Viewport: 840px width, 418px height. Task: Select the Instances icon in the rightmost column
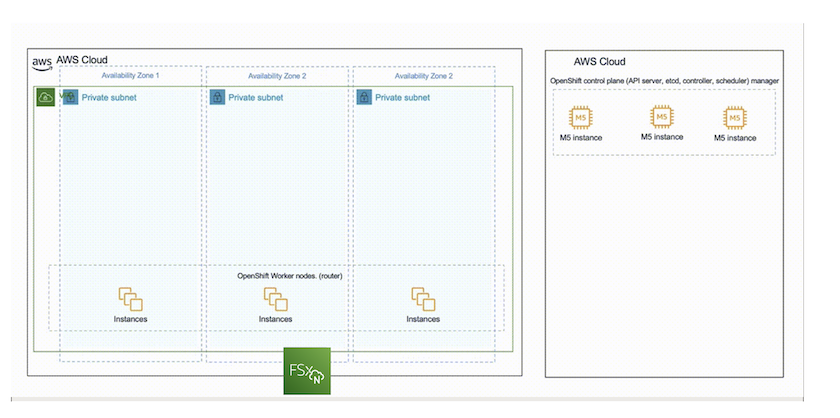point(423,299)
